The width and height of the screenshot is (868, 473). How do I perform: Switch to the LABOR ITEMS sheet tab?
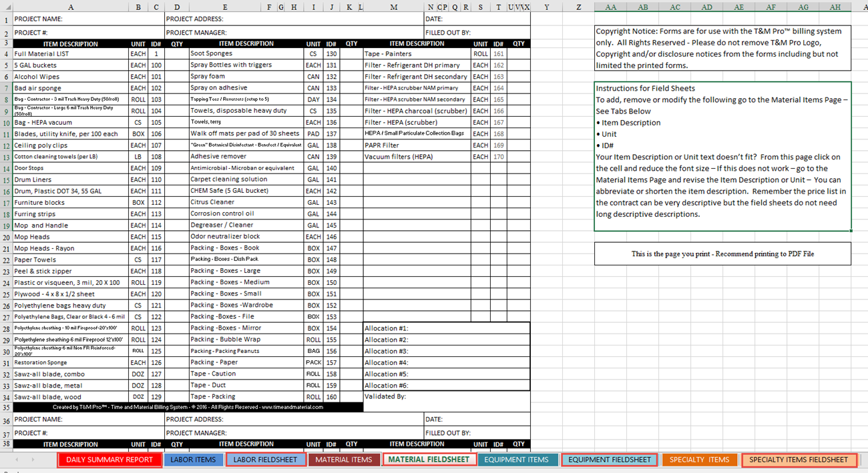point(193,460)
